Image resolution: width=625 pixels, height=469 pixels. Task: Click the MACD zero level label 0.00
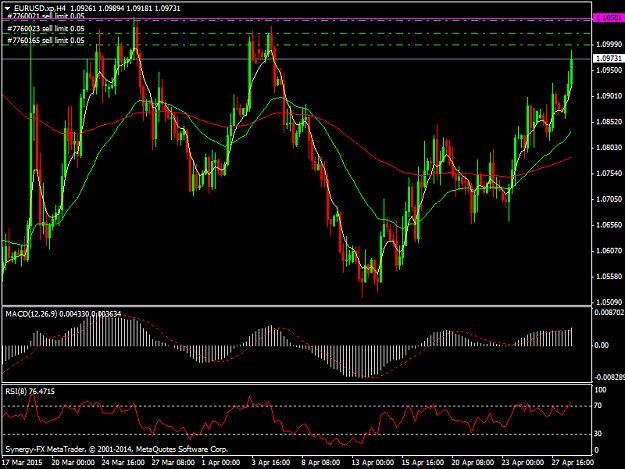tap(601, 345)
